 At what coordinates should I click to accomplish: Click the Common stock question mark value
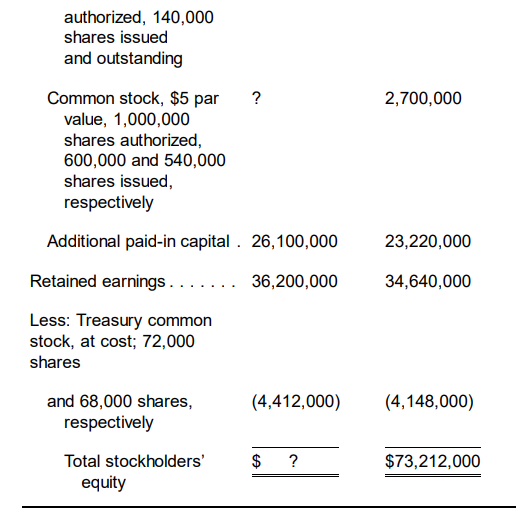[x=256, y=98]
